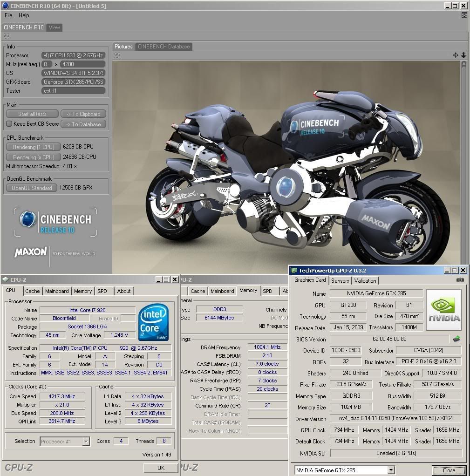470x476 pixels.
Task: Select the Pictures tab
Action: [x=123, y=47]
